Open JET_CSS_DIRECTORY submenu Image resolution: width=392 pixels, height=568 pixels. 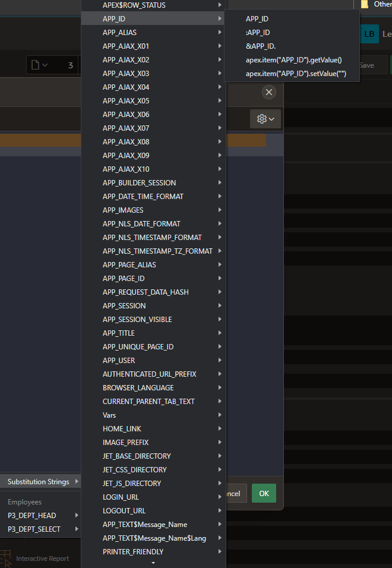(x=153, y=470)
